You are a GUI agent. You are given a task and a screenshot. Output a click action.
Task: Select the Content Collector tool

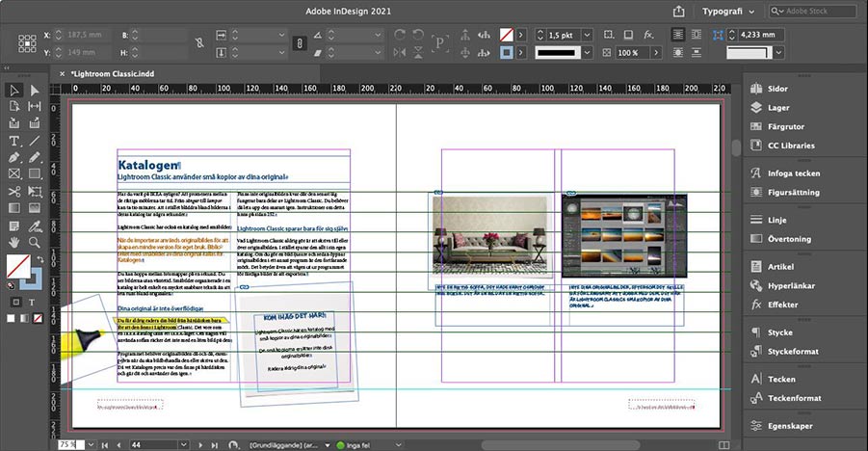coord(14,122)
